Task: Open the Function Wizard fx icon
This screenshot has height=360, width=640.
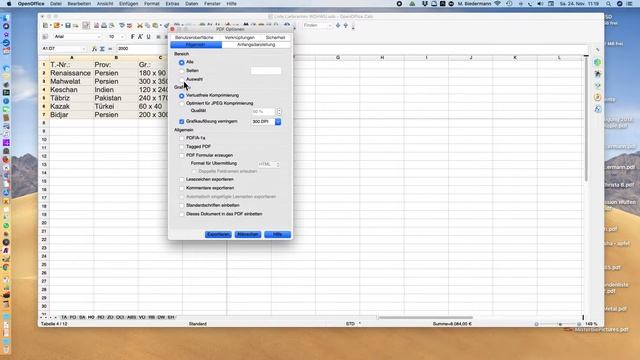Action: coord(94,49)
